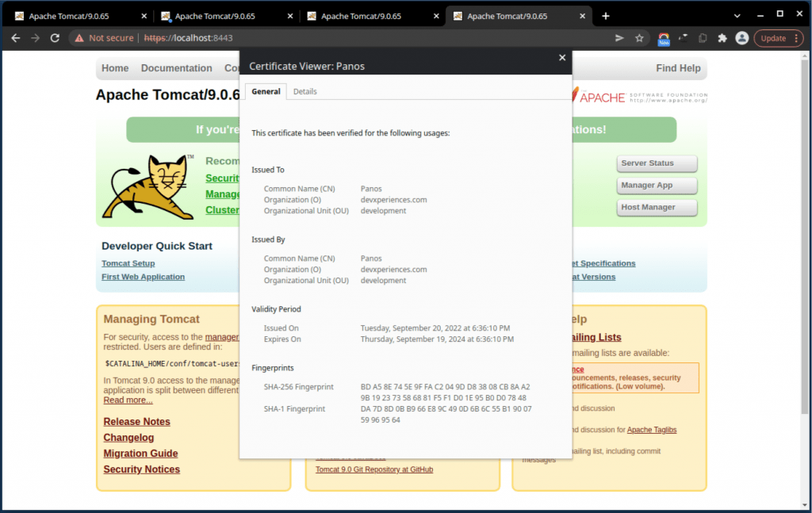
Task: Open Tomcat 9.0 Git Repository at GitHub
Action: click(374, 469)
